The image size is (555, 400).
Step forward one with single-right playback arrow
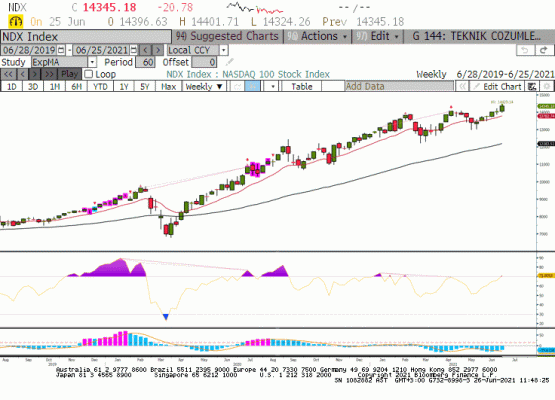coord(35,74)
